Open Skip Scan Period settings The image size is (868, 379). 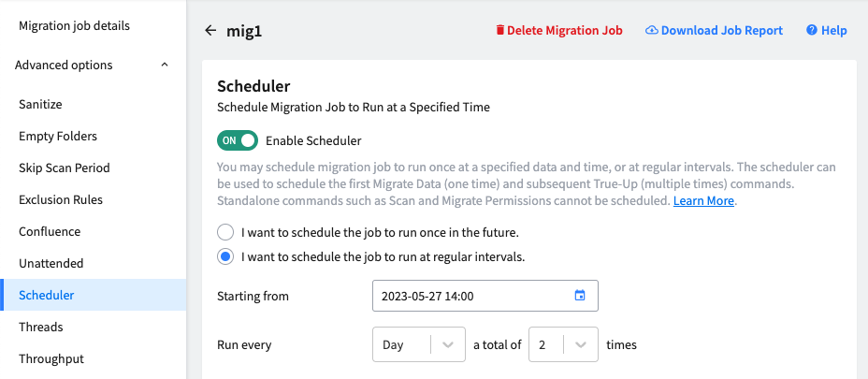[x=65, y=168]
